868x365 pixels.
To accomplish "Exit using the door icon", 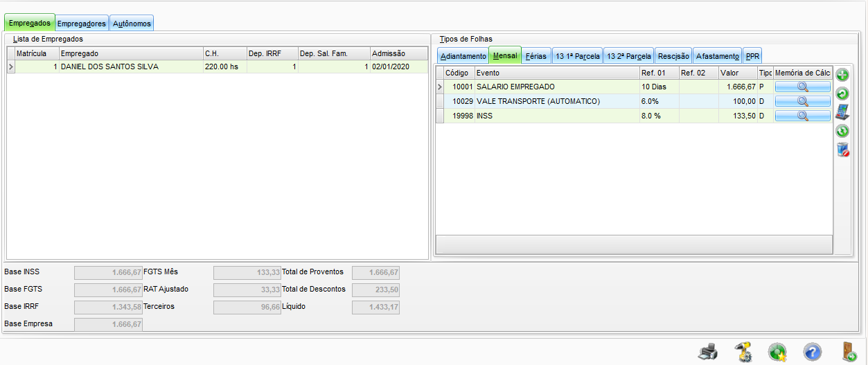I will tap(849, 352).
